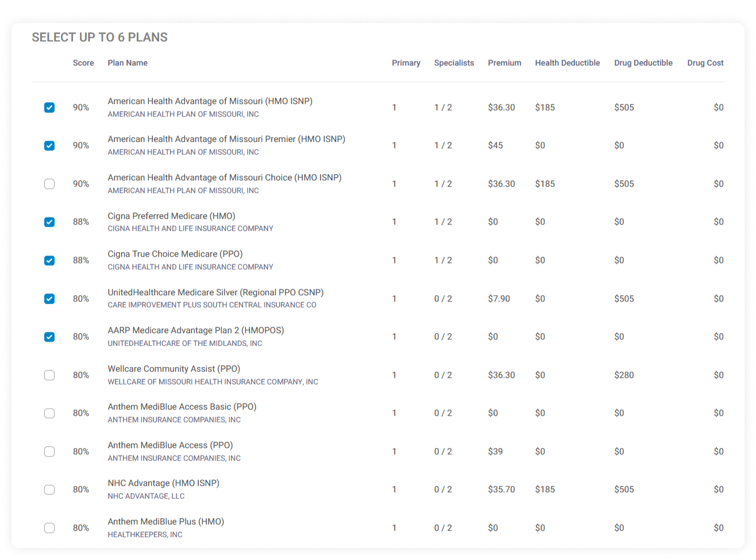756x560 pixels.
Task: Click the $280 drug deductible for Wellcare
Action: pyautogui.click(x=624, y=375)
